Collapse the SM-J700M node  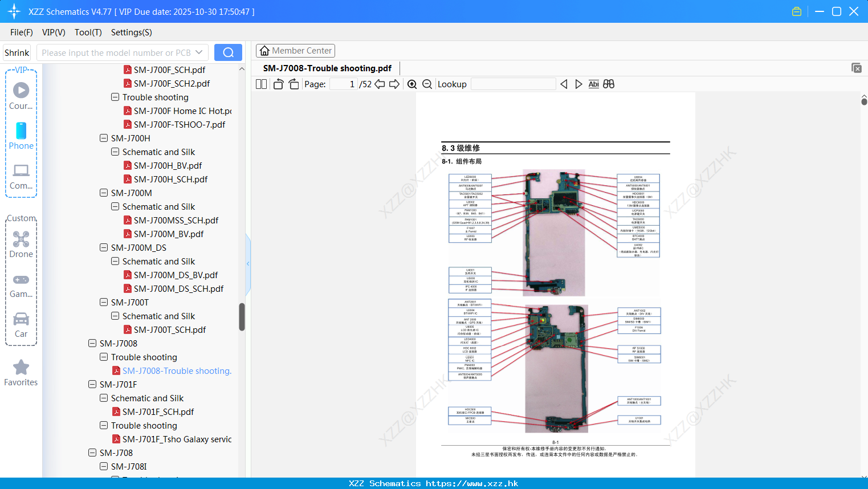point(104,193)
